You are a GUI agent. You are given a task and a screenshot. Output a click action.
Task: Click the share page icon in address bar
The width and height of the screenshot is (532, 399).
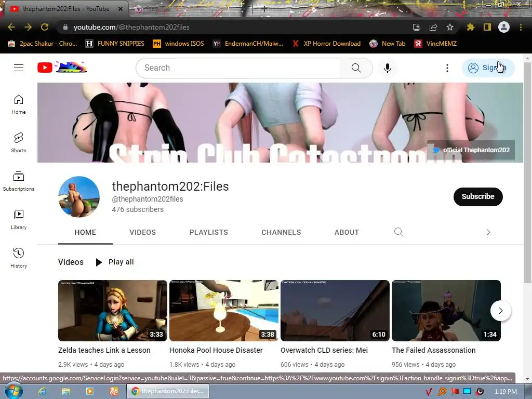(433, 27)
